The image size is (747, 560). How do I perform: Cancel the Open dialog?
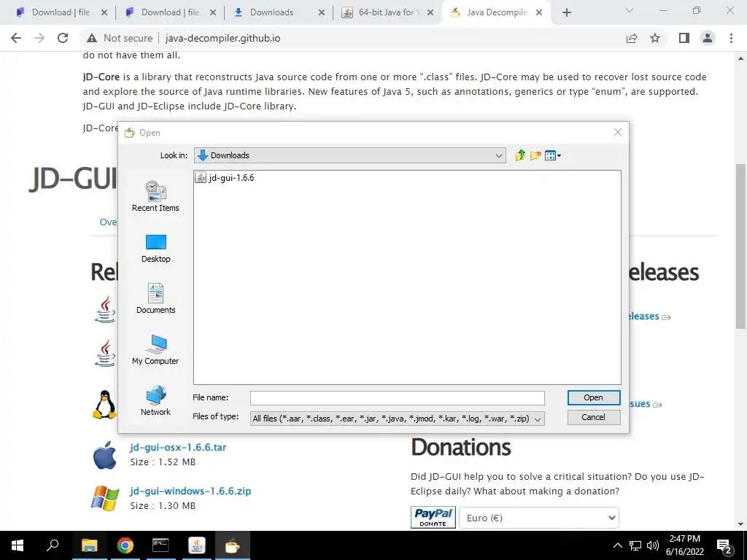[x=594, y=417]
